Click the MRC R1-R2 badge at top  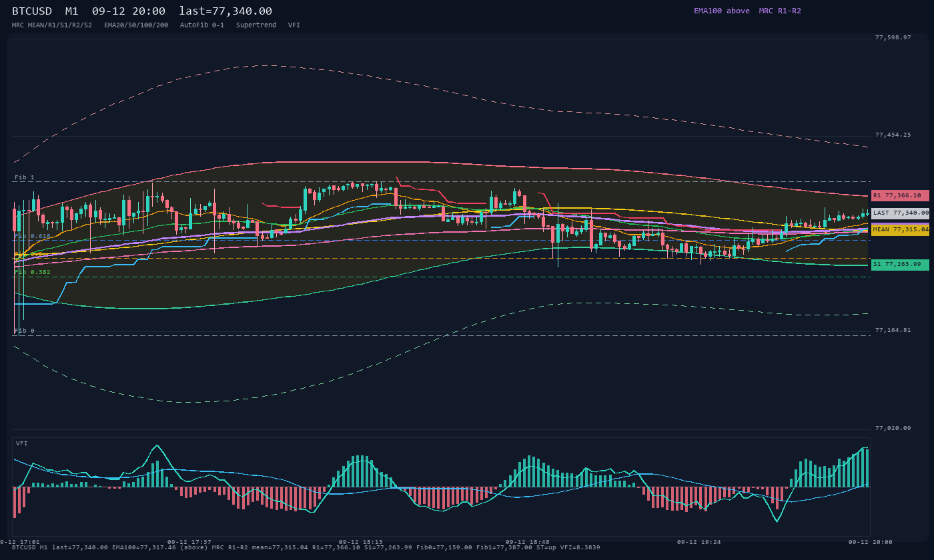point(780,11)
